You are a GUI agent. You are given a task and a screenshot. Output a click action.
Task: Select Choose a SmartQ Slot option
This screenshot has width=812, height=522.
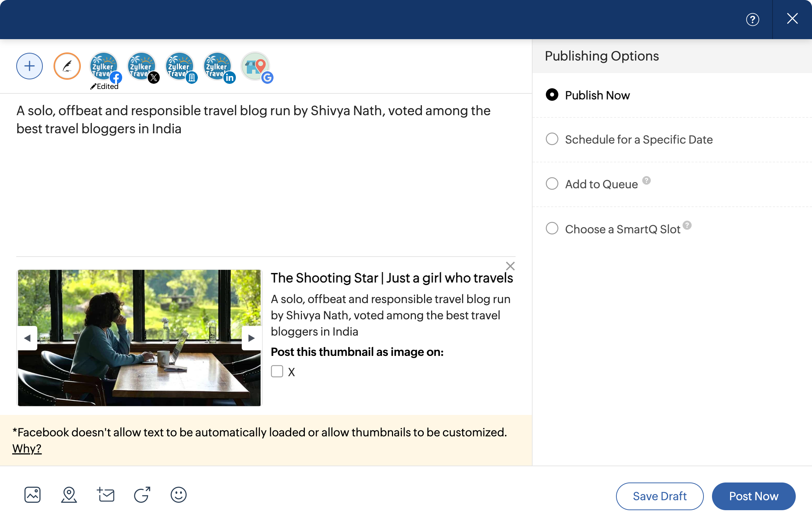(x=552, y=229)
